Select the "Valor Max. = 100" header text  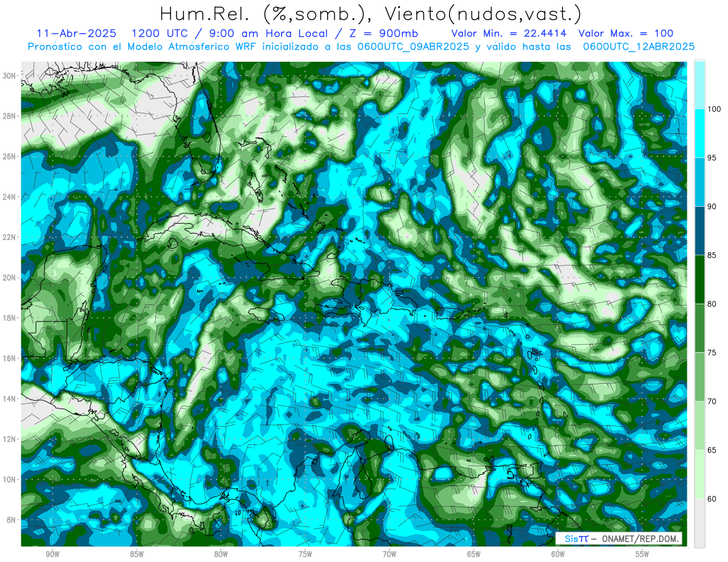tap(626, 33)
